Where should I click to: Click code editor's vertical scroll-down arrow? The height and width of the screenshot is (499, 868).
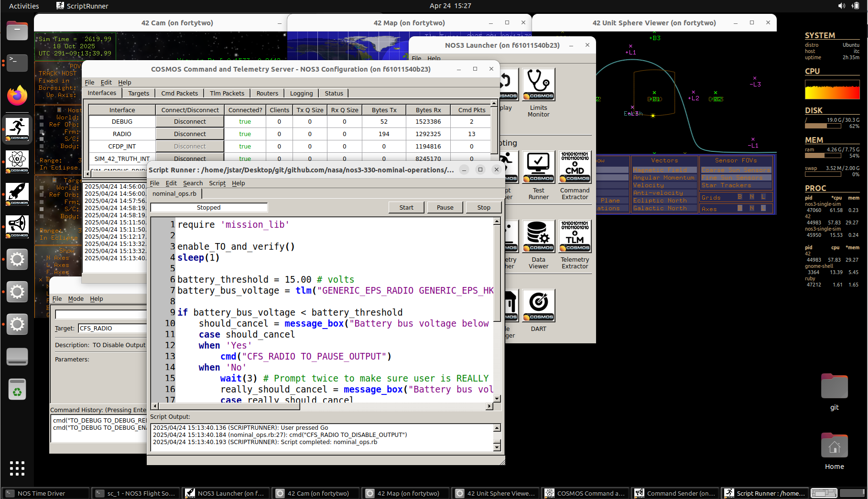tap(497, 398)
